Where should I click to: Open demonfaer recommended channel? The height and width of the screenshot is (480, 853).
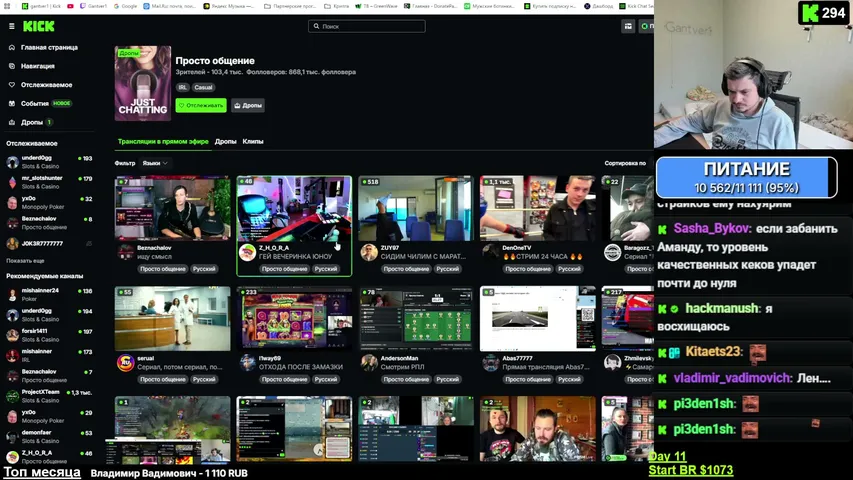tap(49, 436)
